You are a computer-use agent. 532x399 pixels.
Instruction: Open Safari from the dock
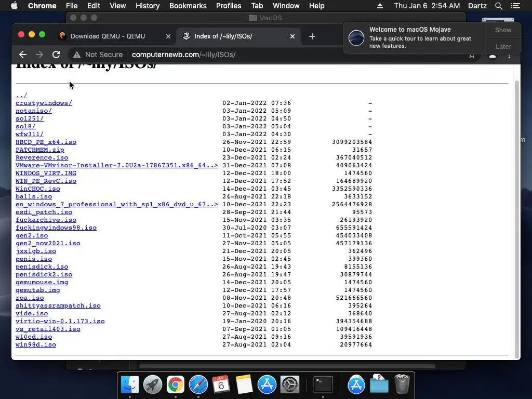click(x=198, y=384)
